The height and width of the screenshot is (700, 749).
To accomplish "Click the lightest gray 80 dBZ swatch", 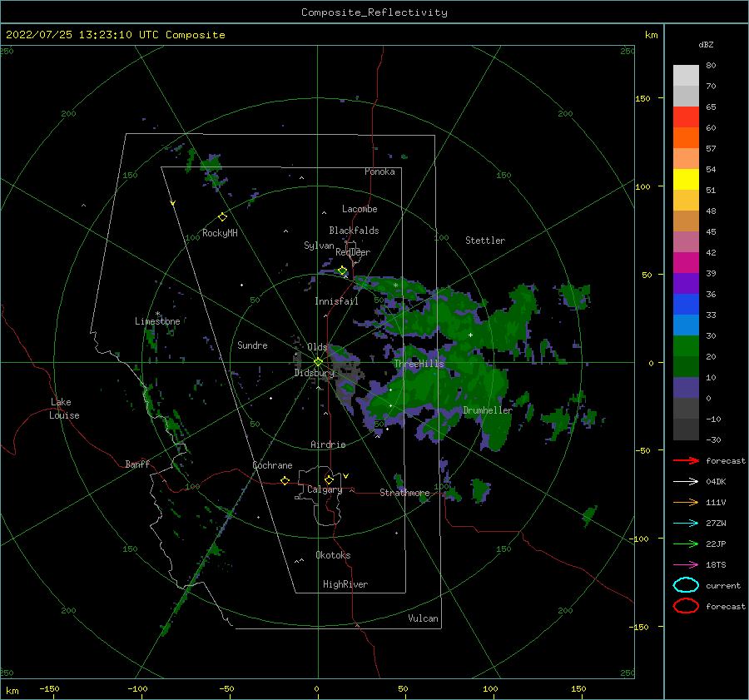I will [x=686, y=75].
